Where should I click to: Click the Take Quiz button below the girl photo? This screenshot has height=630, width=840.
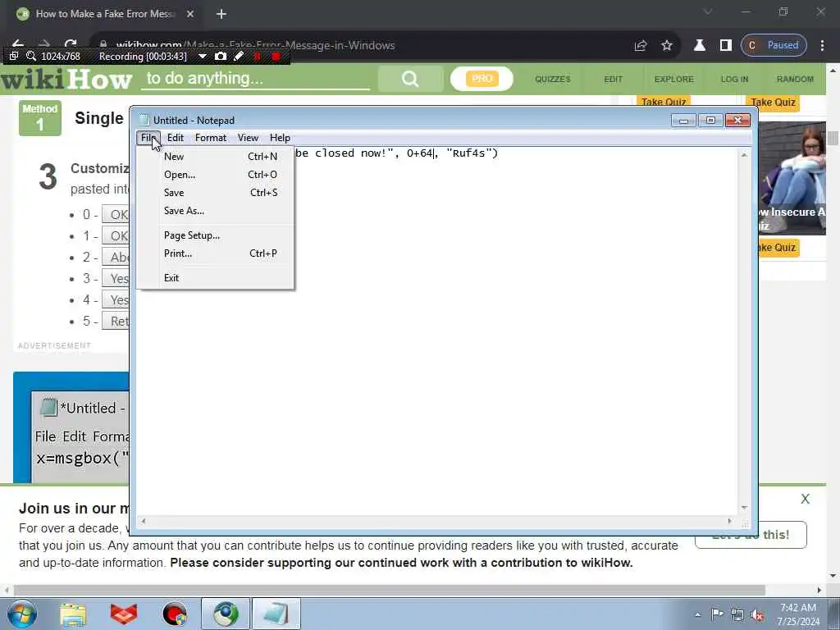777,248
